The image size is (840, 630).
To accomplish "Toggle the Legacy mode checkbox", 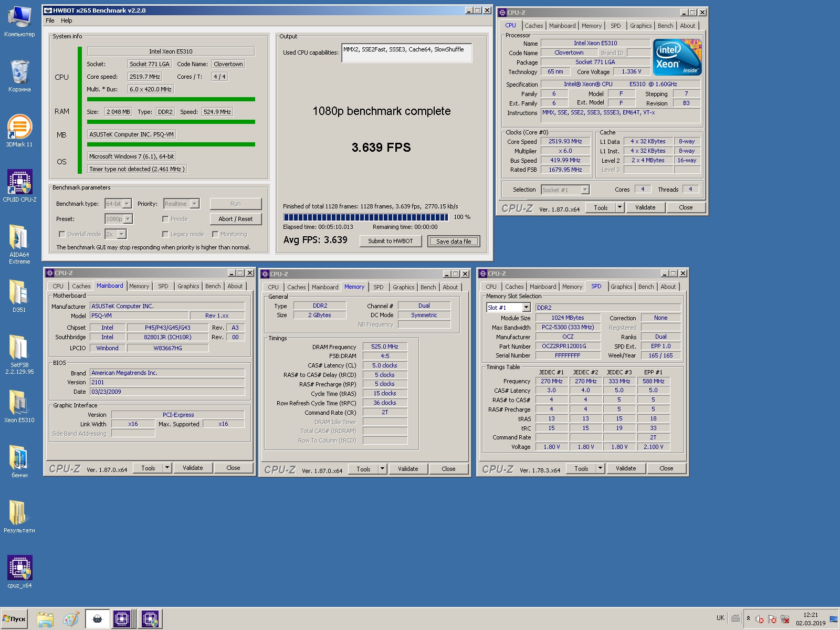I will point(165,234).
